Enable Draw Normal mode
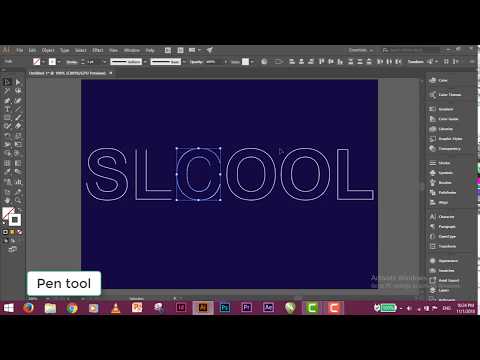The image size is (480, 360). [6, 240]
